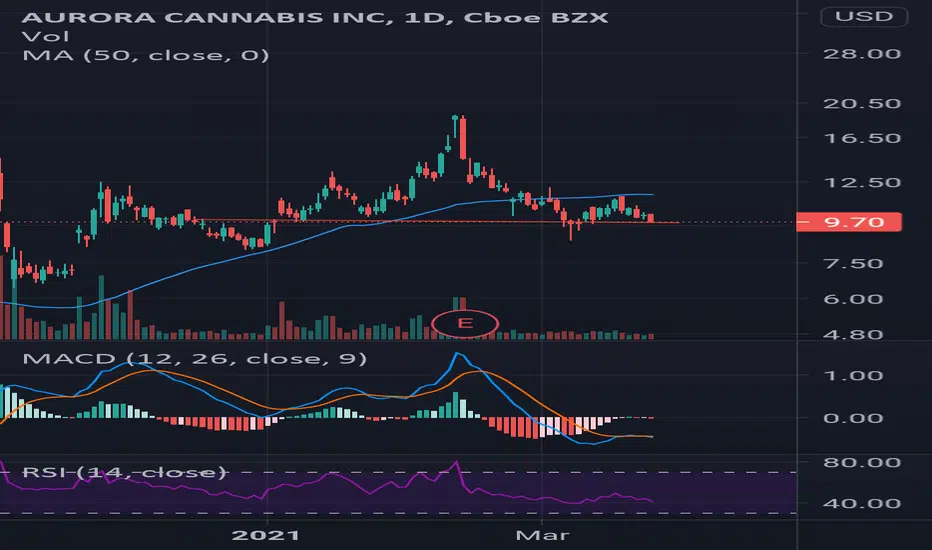The height and width of the screenshot is (550, 932).
Task: Select the Vol indicator label
Action: pyautogui.click(x=45, y=36)
